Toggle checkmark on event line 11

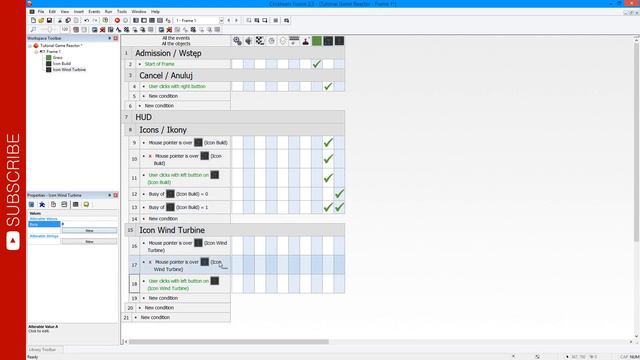pyautogui.click(x=328, y=178)
